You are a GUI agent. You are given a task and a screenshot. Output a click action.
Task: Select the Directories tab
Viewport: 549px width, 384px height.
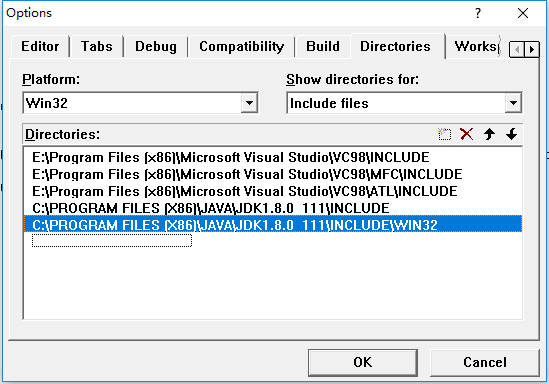pos(395,46)
